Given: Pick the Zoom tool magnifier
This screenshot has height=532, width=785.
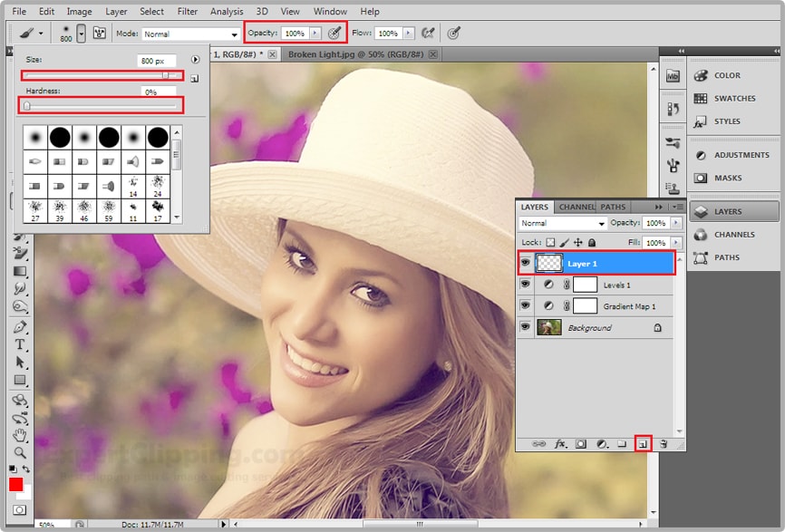Looking at the screenshot, I should click(20, 452).
